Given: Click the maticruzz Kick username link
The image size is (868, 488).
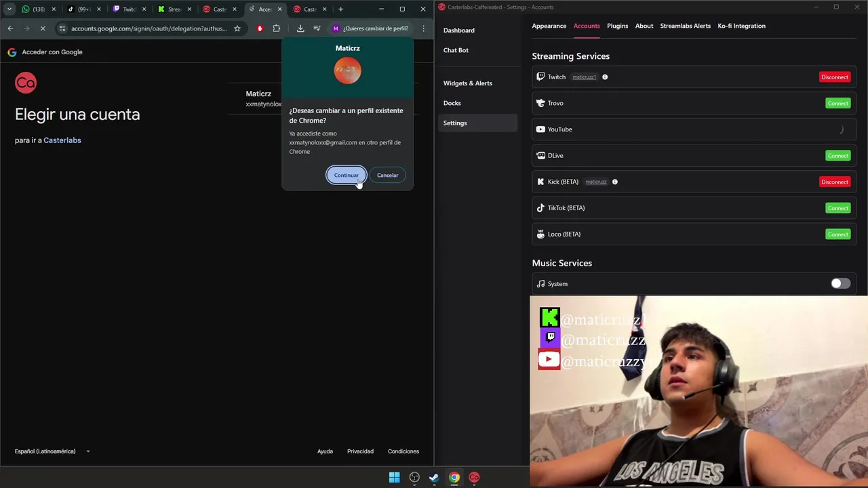Looking at the screenshot, I should click(596, 182).
